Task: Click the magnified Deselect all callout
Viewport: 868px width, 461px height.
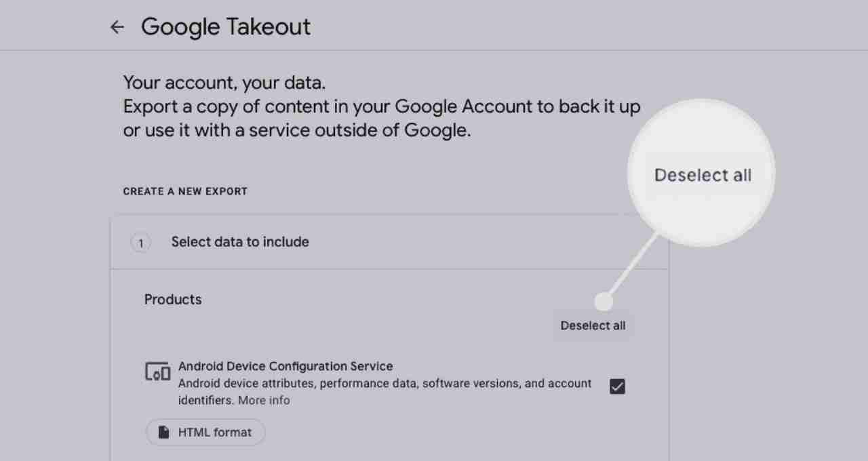Action: coord(703,175)
